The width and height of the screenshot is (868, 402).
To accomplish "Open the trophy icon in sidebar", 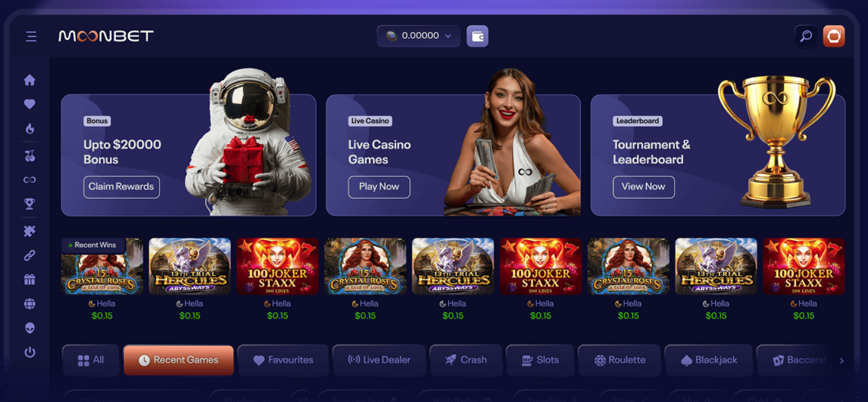I will (29, 204).
